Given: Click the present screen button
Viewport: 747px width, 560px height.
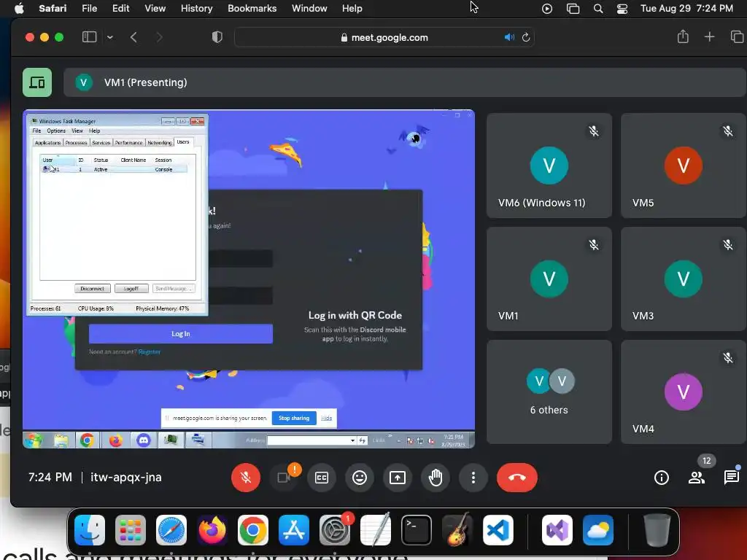Looking at the screenshot, I should tap(398, 477).
